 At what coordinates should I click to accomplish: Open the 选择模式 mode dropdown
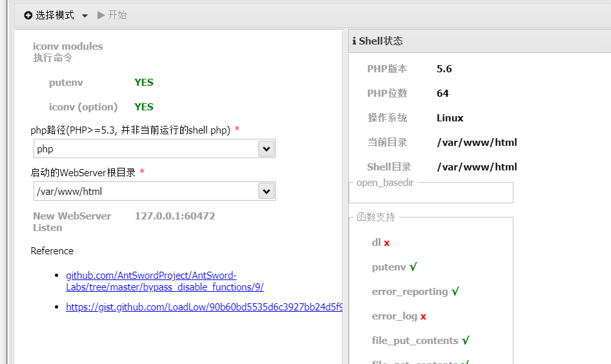coord(56,15)
